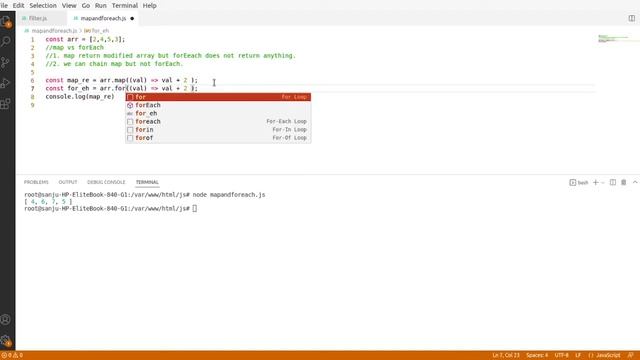Click unsaved dot on mapandforeach.js tab
This screenshot has width=640, height=360.
coord(132,18)
